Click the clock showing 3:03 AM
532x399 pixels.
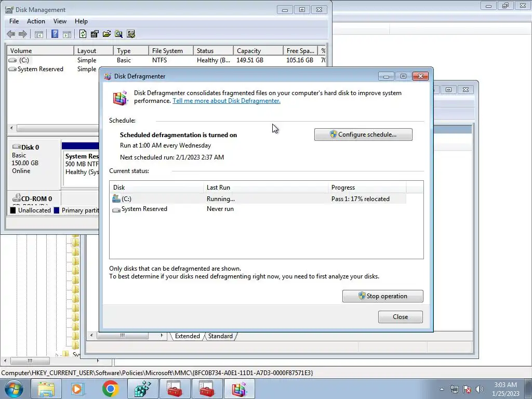coord(505,385)
